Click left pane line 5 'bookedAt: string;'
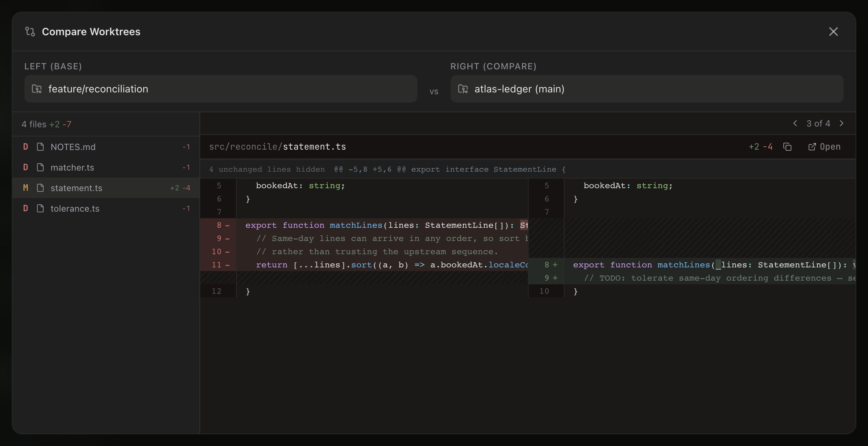Screen dimensions: 868x446 point(364,186)
